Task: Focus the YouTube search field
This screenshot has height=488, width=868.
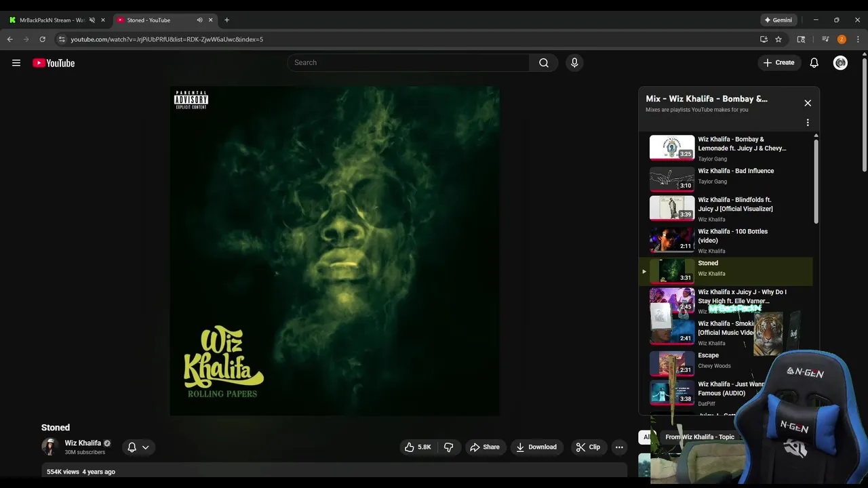Action: pyautogui.click(x=408, y=63)
